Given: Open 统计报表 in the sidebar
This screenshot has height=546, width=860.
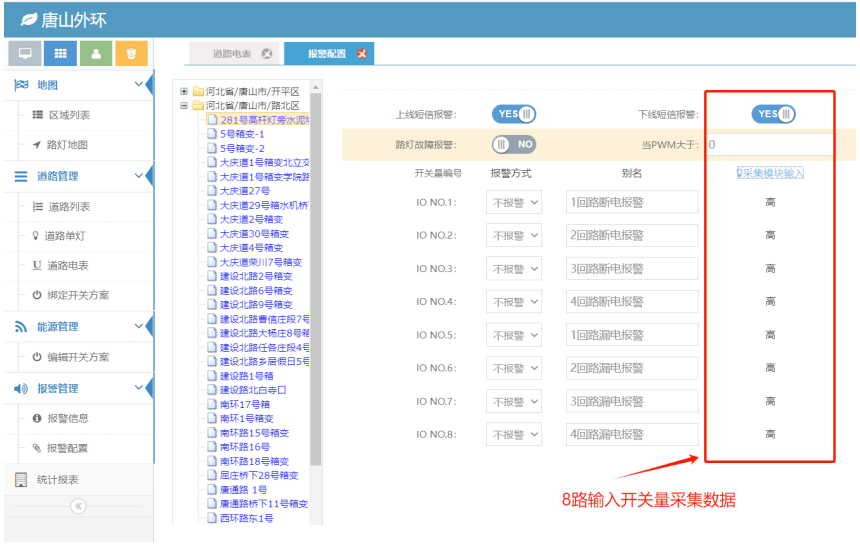Looking at the screenshot, I should click(x=57, y=480).
